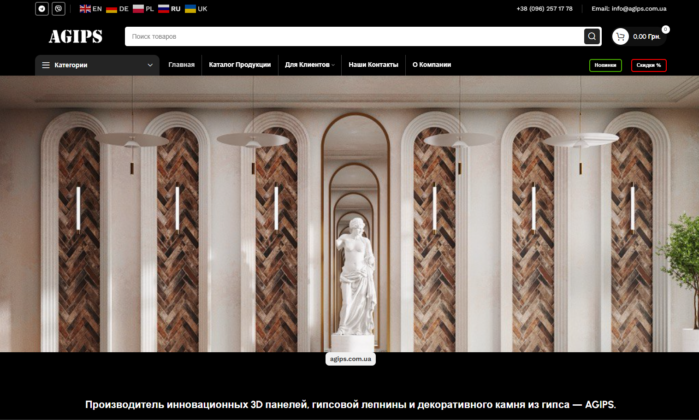The width and height of the screenshot is (699, 420).
Task: Open the Каталог Продукции menu item
Action: tap(239, 65)
